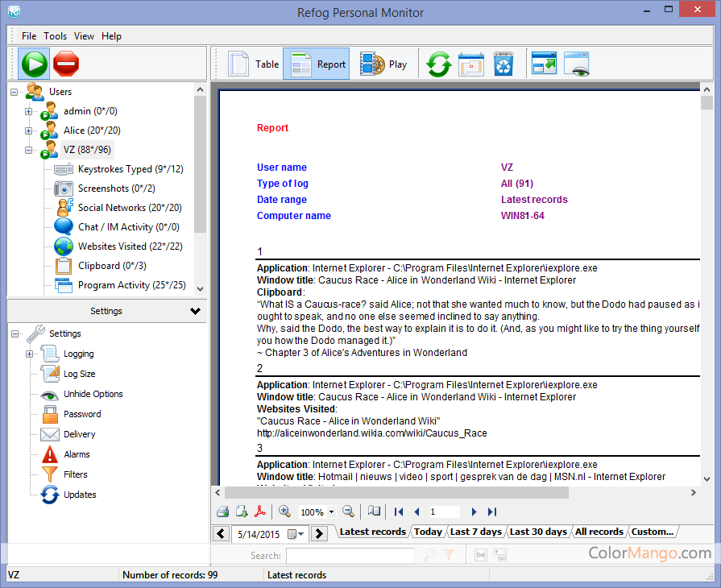721x588 pixels.
Task: Switch to the Last 7 days tab
Action: 475,532
